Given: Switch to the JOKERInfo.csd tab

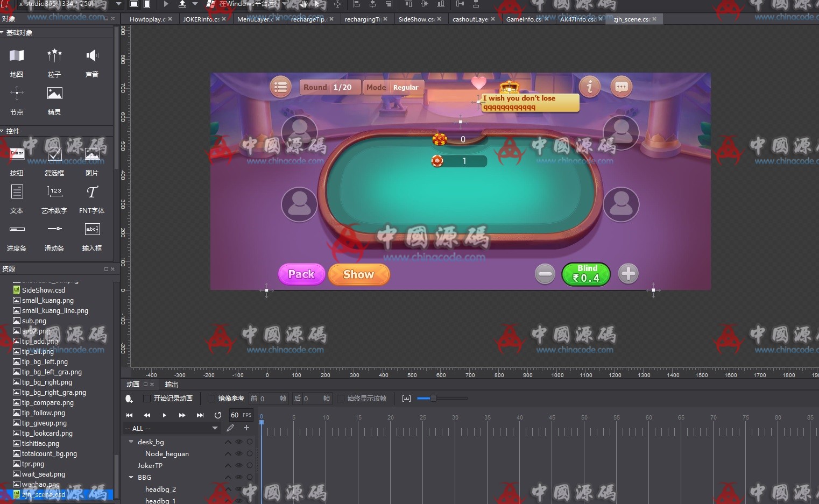Looking at the screenshot, I should click(x=201, y=19).
